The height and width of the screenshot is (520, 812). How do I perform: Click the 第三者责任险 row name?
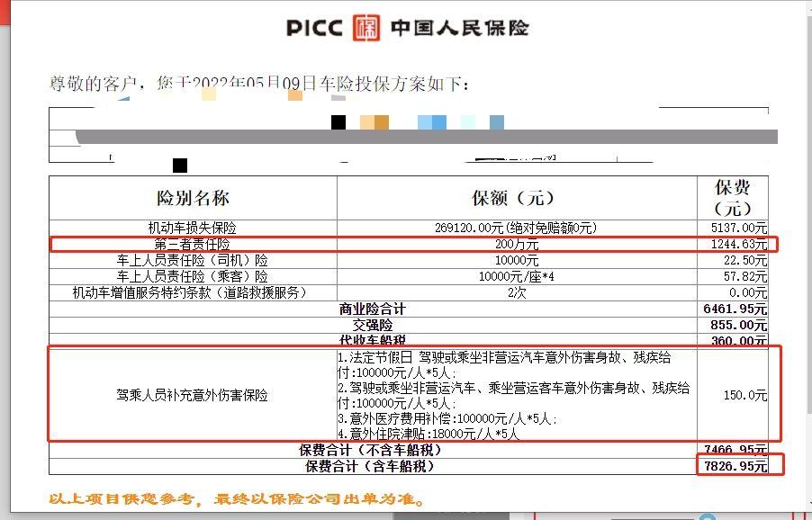192,244
